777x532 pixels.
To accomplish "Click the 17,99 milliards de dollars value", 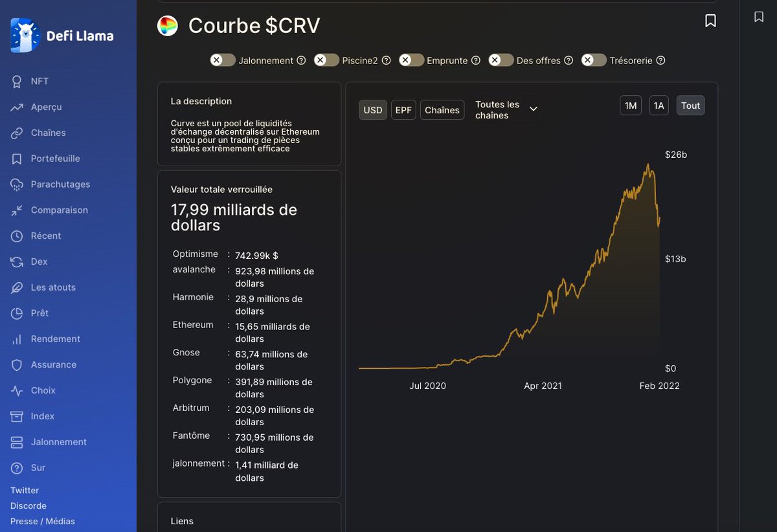I will [234, 217].
